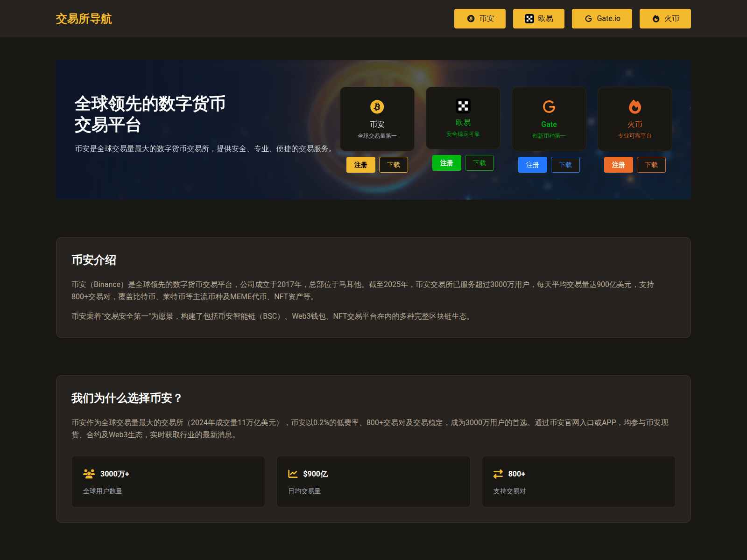Select the 币安介绍 heading
747x560 pixels.
94,260
